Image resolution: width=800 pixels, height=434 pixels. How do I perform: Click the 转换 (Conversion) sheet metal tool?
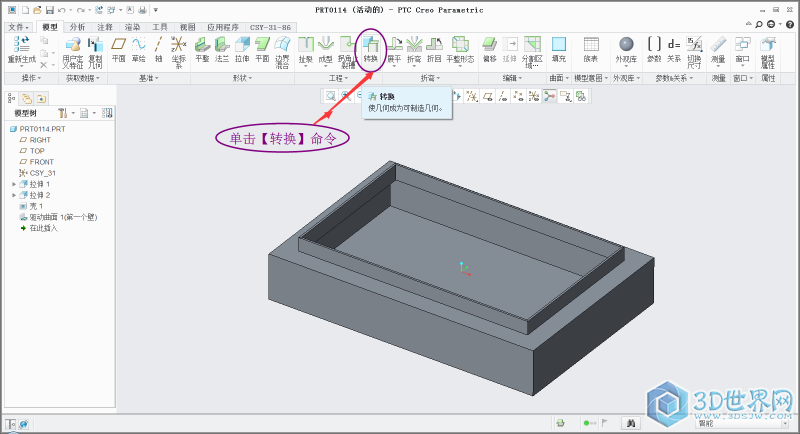(x=371, y=49)
